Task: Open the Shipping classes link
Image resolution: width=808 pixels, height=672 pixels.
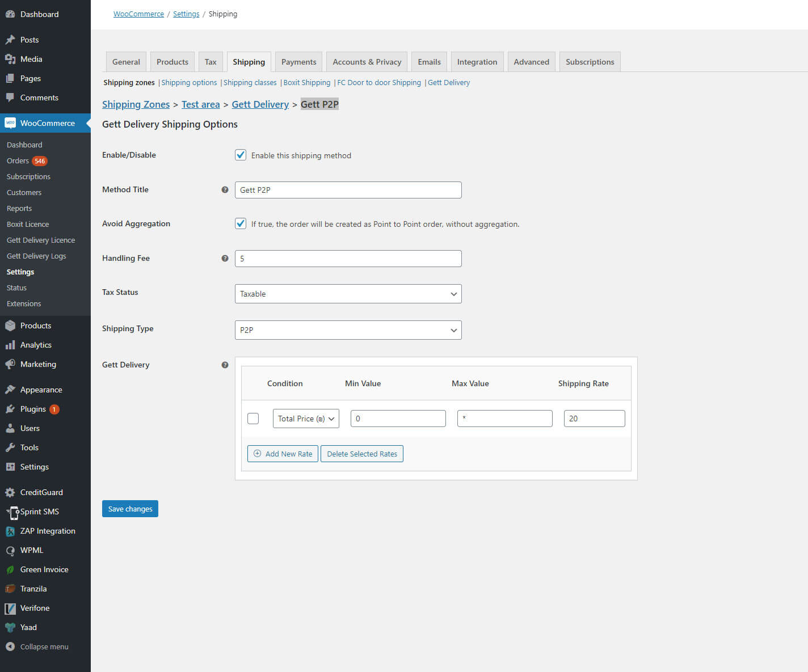Action: click(250, 83)
